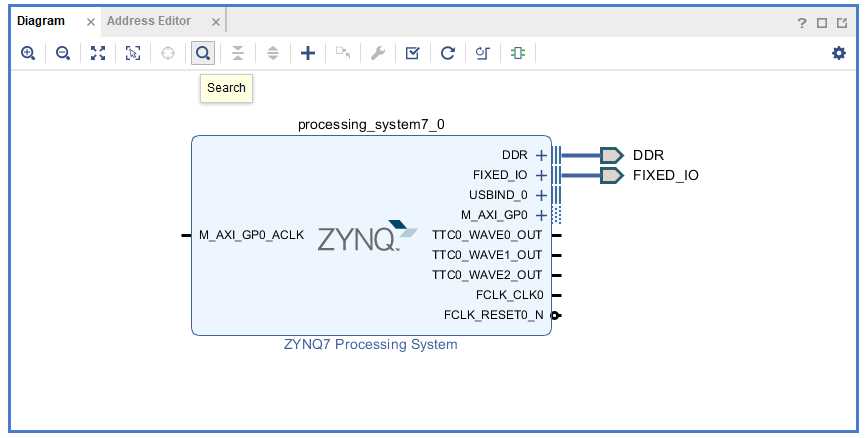Screen dimensions: 866x438
Task: Select the M_AXI_GP0_ACLK input pin
Action: (x=186, y=235)
